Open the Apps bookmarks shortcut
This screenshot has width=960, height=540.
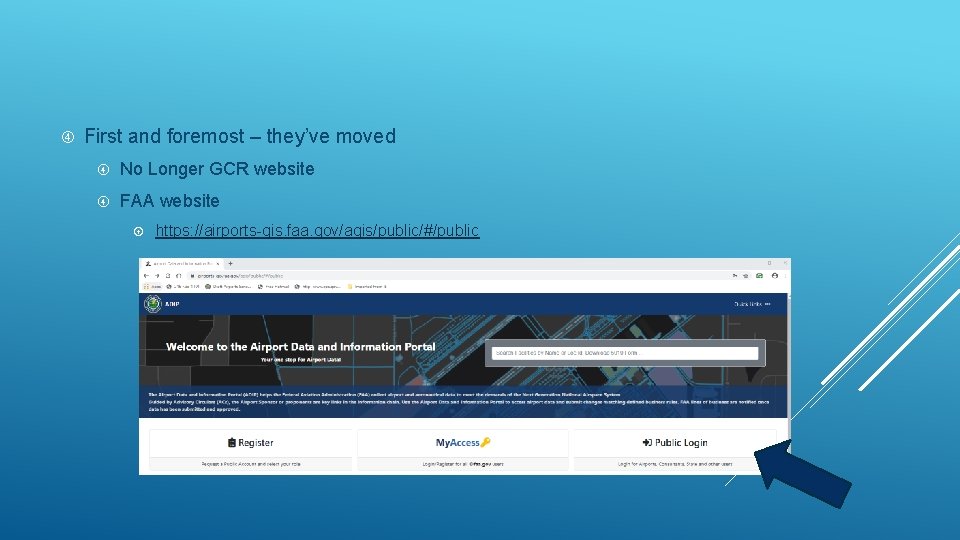[152, 287]
